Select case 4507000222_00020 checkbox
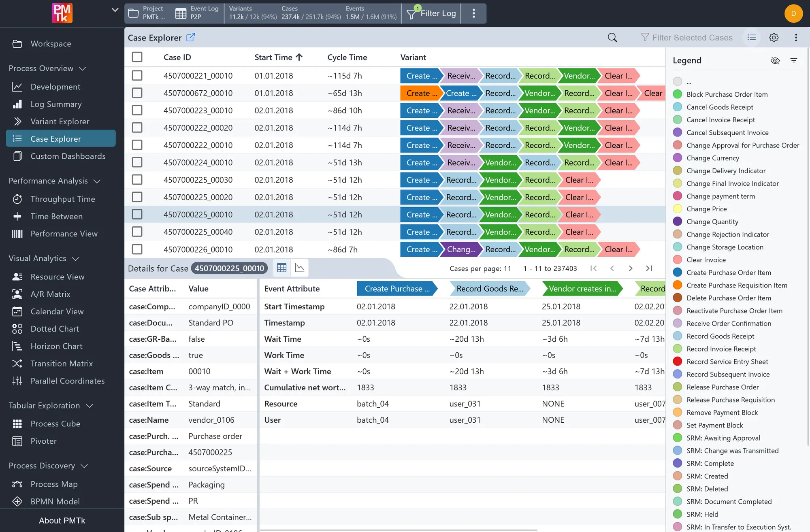This screenshot has width=810, height=532. pos(137,128)
